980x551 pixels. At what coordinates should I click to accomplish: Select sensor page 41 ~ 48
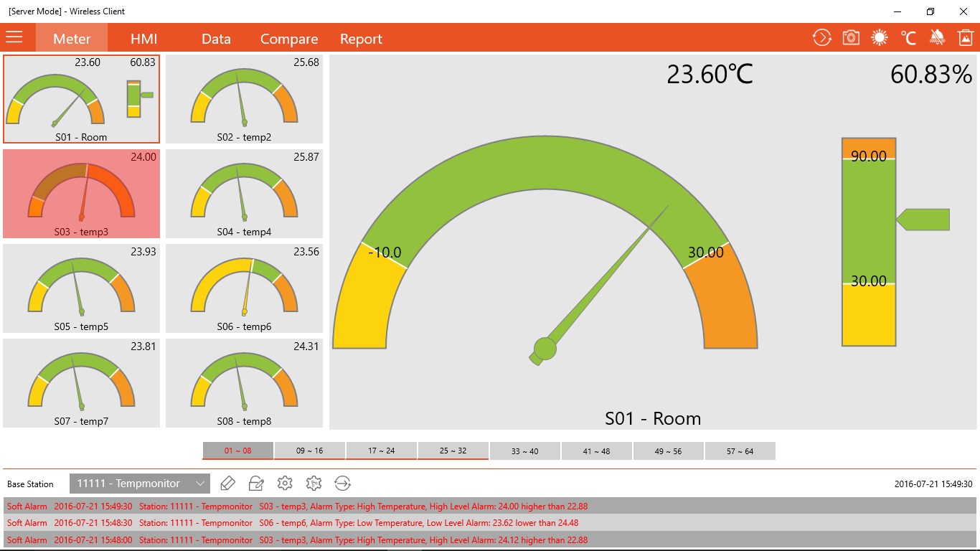[x=597, y=451]
